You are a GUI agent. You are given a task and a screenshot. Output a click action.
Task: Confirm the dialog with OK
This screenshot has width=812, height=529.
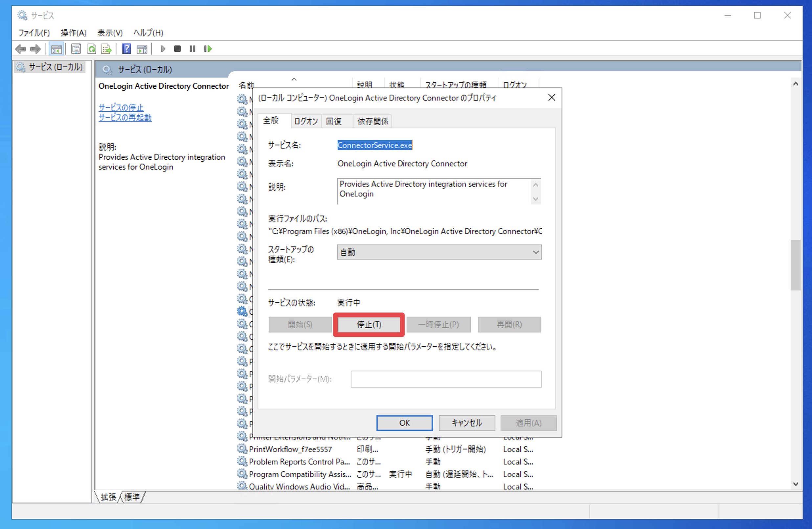(404, 423)
